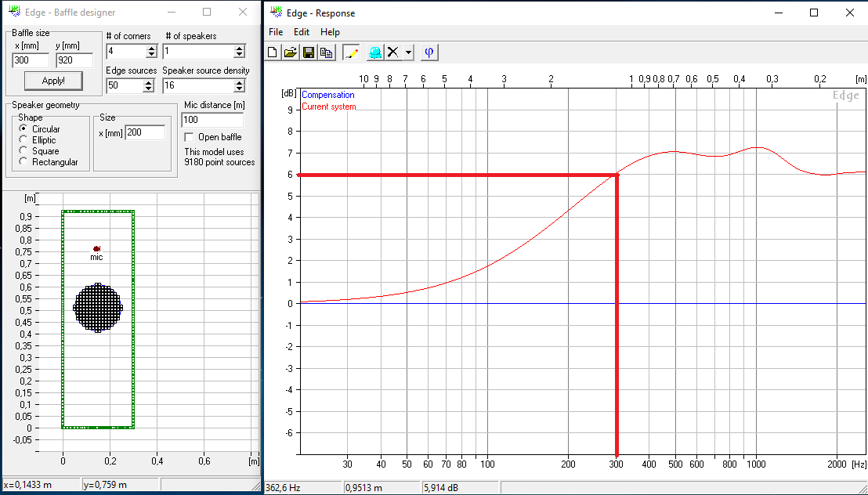Click Edge app icon in Baffle designer title bar

pyautogui.click(x=15, y=12)
